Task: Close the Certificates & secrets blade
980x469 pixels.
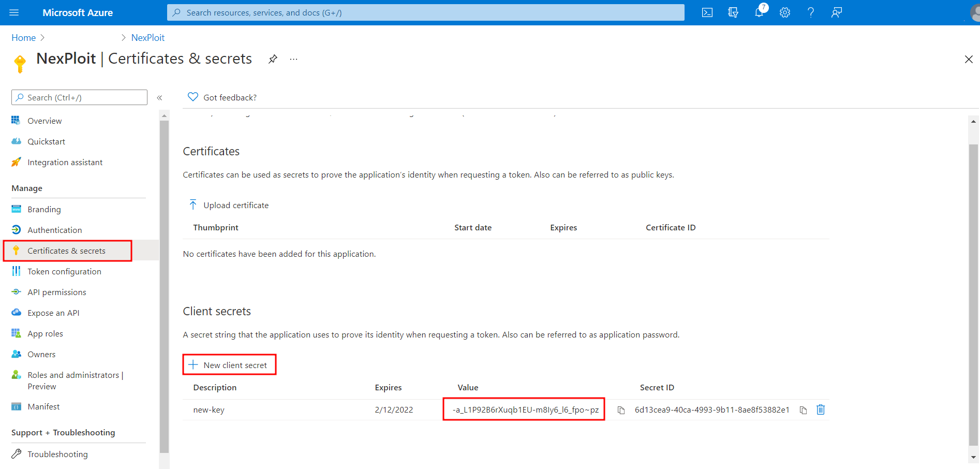Action: (x=969, y=59)
